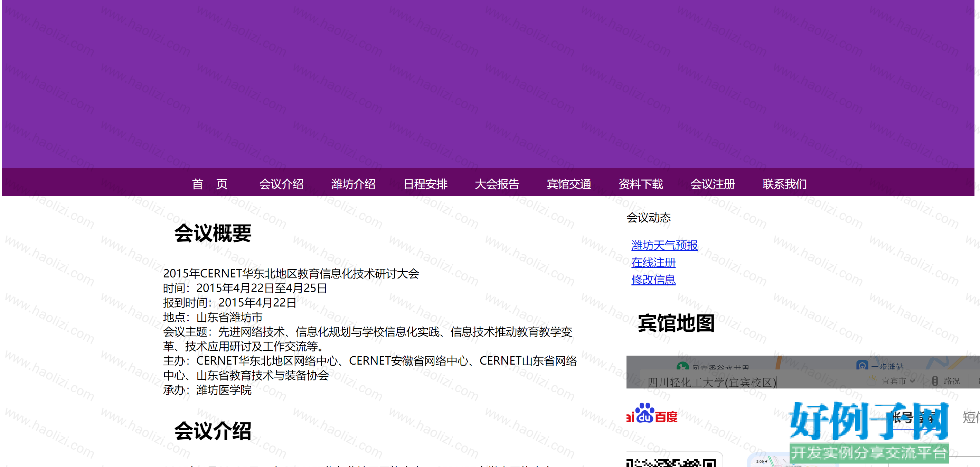The image size is (980, 467).
Task: Select 日程安排 in the navigation bar
Action: [x=425, y=184]
